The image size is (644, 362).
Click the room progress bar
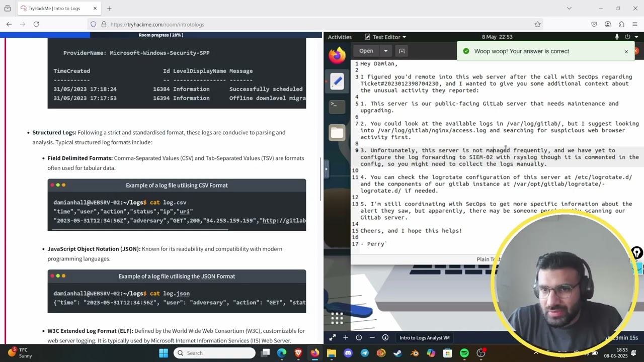point(161,35)
